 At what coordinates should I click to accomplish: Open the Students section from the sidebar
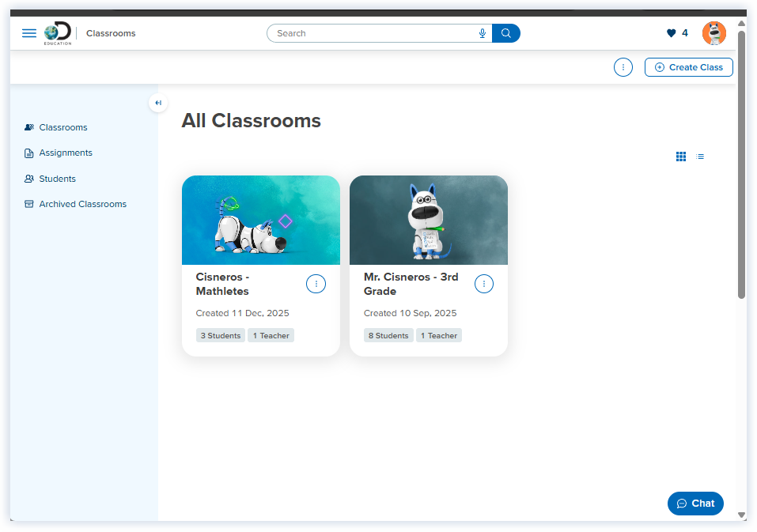pyautogui.click(x=29, y=179)
